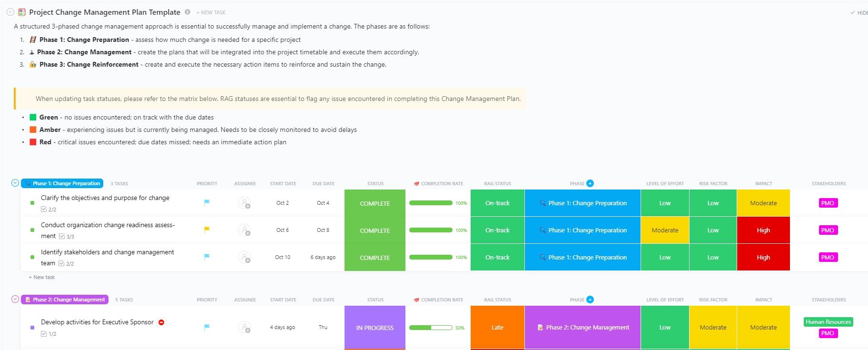Open 3/3 subtask checklist on readiness assessment
Viewport: 868px width, 350px height.
[x=67, y=236]
